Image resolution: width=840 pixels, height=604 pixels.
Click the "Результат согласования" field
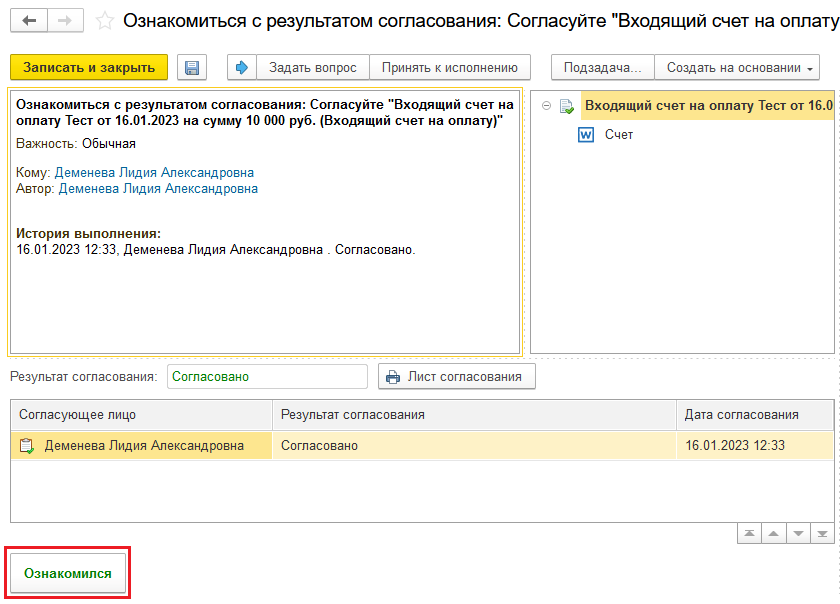[267, 377]
